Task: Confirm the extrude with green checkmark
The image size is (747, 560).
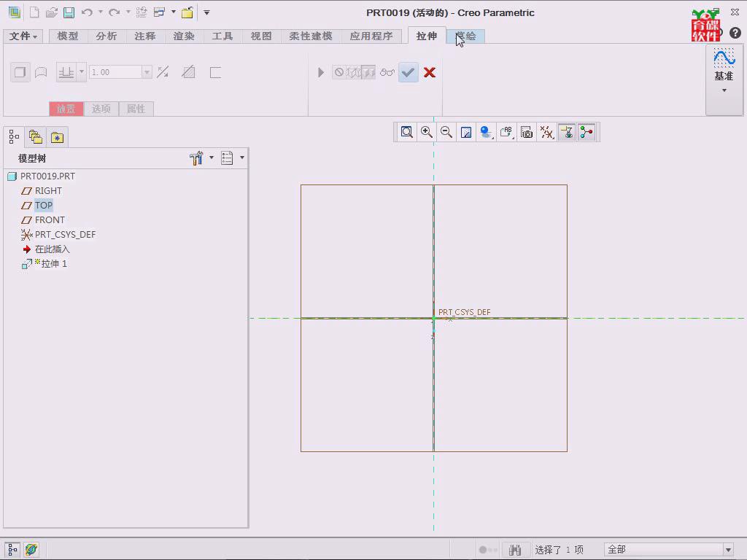Action: (409, 72)
